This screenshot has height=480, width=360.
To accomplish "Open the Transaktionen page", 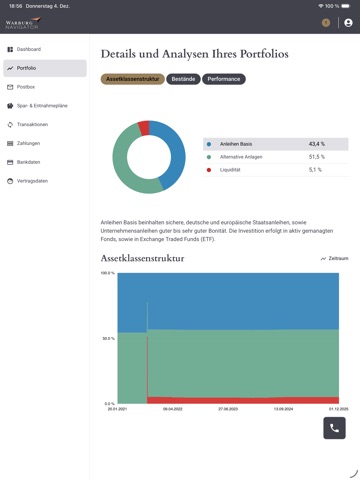I will coord(45,124).
